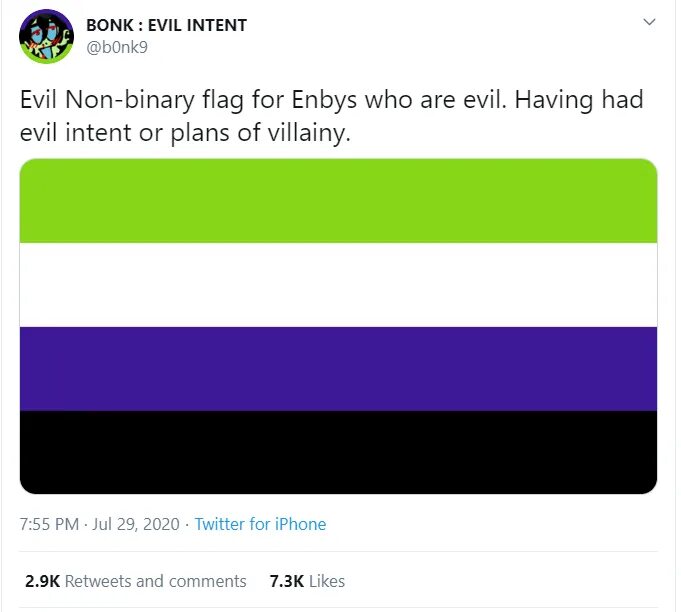Viewport: 681px width, 612px height.
Task: Click the '7.3K' like count number
Action: click(287, 581)
